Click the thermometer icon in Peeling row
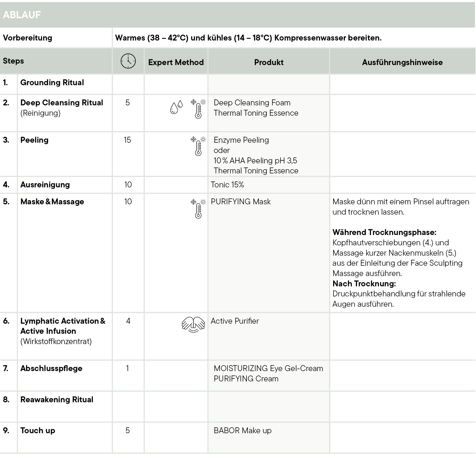Image resolution: width=476 pixels, height=459 pixels. pyautogui.click(x=198, y=146)
